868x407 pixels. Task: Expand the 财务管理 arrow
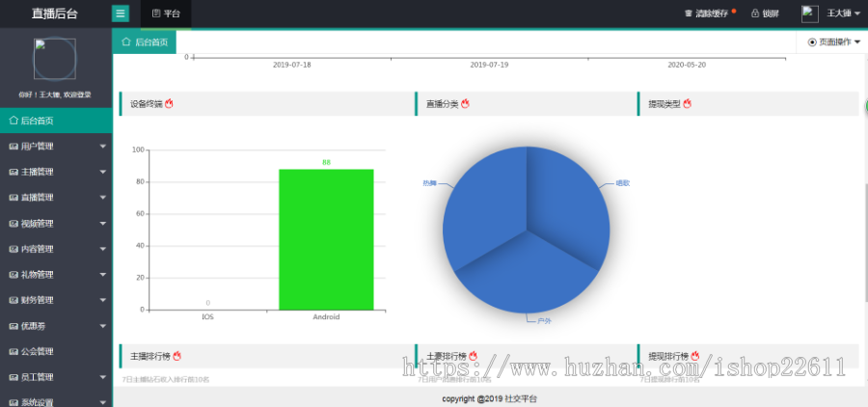point(103,300)
